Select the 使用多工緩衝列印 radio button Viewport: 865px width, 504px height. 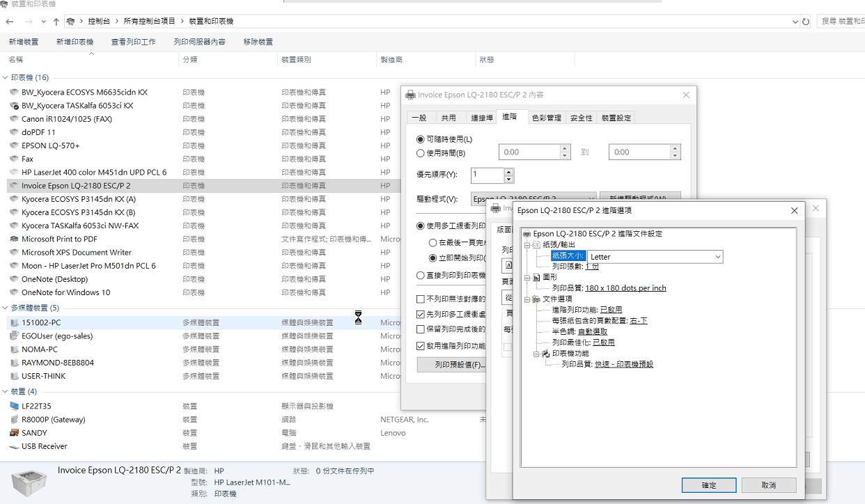[x=421, y=226]
